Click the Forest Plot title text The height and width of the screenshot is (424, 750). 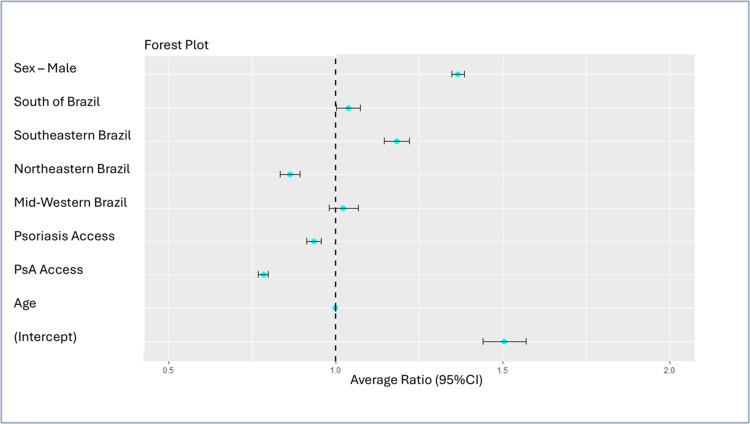coord(176,45)
